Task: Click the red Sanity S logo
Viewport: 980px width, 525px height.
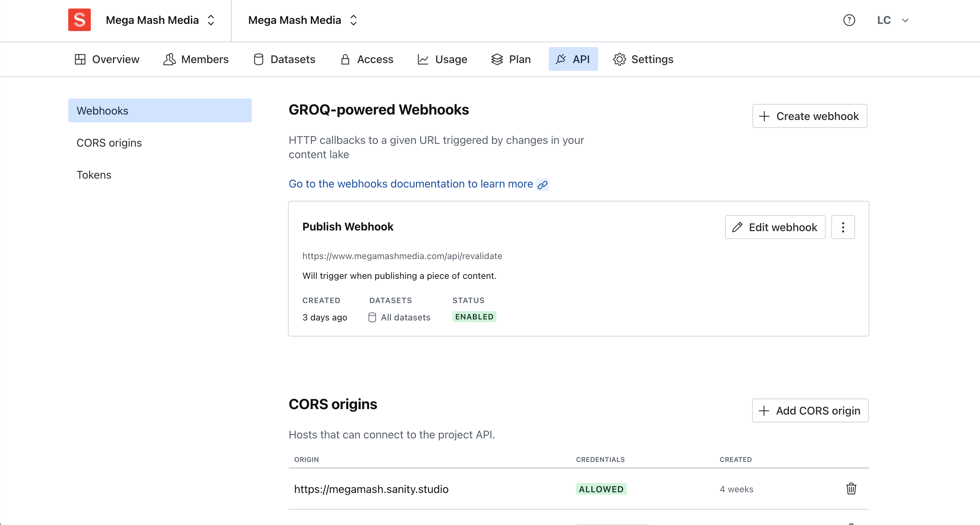Action: 80,20
